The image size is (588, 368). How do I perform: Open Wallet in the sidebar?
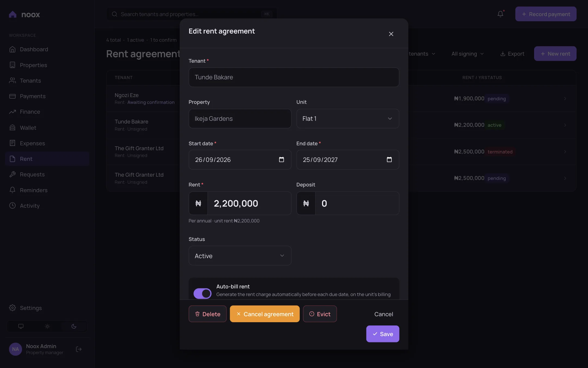[x=47, y=128]
